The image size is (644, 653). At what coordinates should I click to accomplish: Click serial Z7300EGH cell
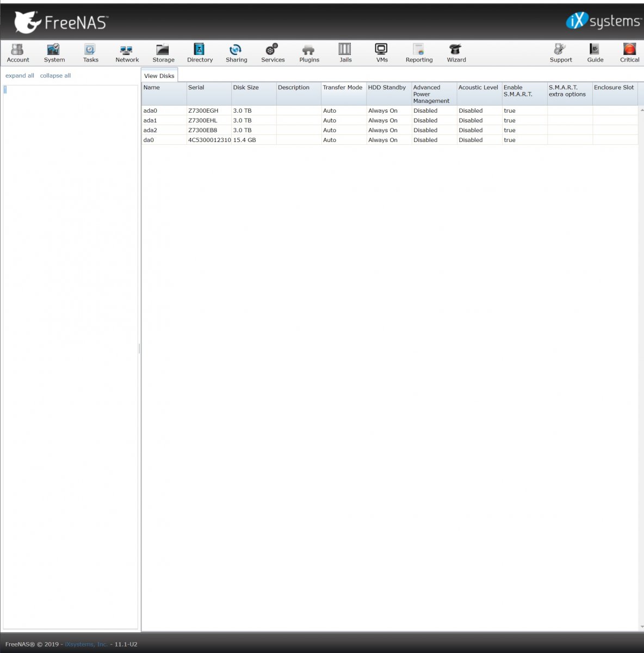[209, 110]
